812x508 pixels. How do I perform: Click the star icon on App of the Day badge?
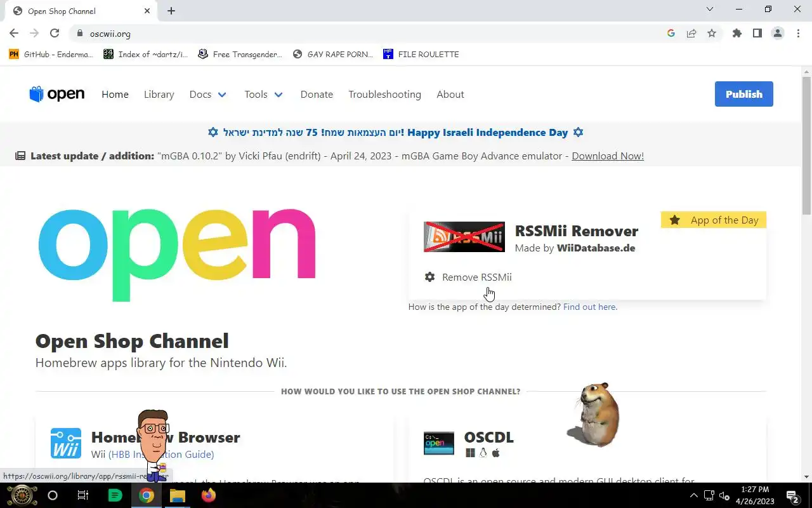(x=675, y=220)
